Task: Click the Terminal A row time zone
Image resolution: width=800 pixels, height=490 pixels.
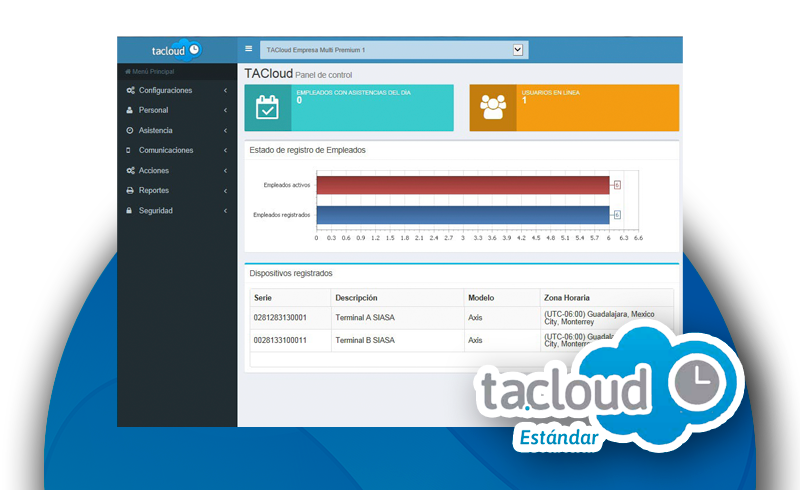Action: (599, 317)
